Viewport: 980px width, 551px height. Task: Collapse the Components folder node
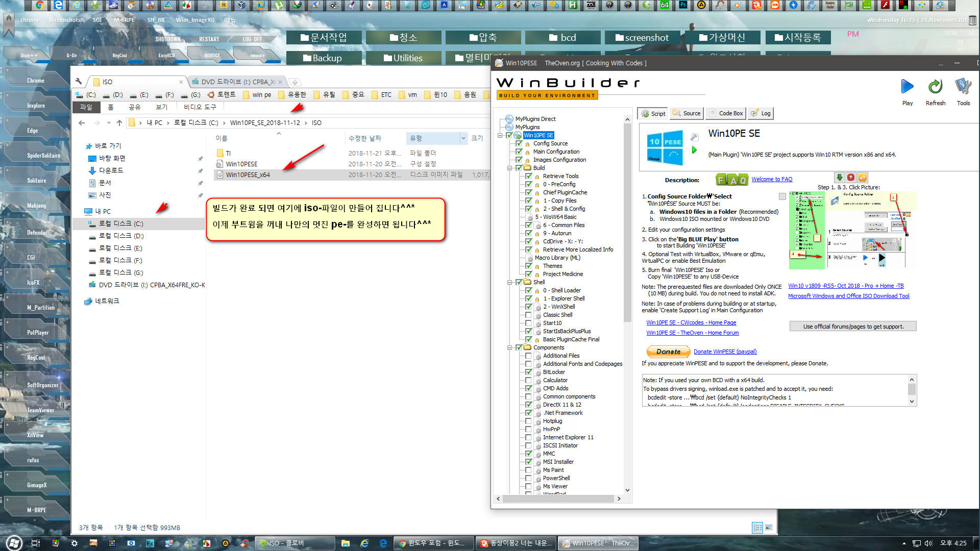[x=510, y=347]
